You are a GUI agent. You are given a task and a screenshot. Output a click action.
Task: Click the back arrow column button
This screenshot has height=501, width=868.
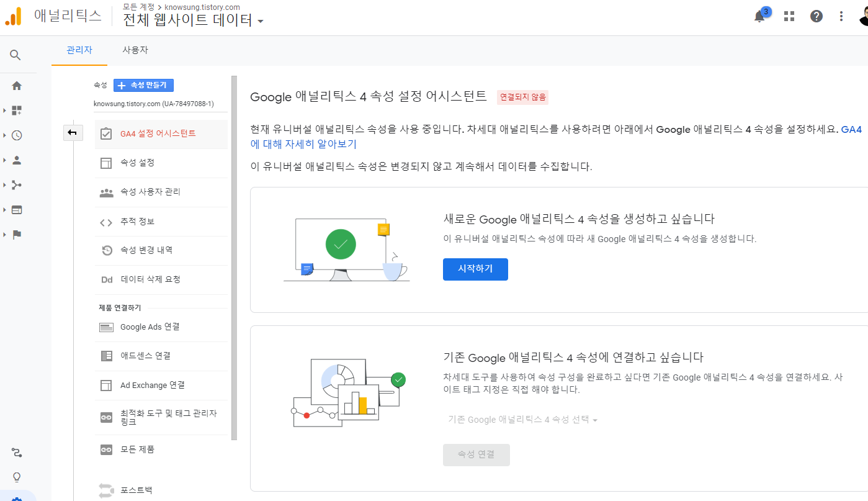click(73, 132)
